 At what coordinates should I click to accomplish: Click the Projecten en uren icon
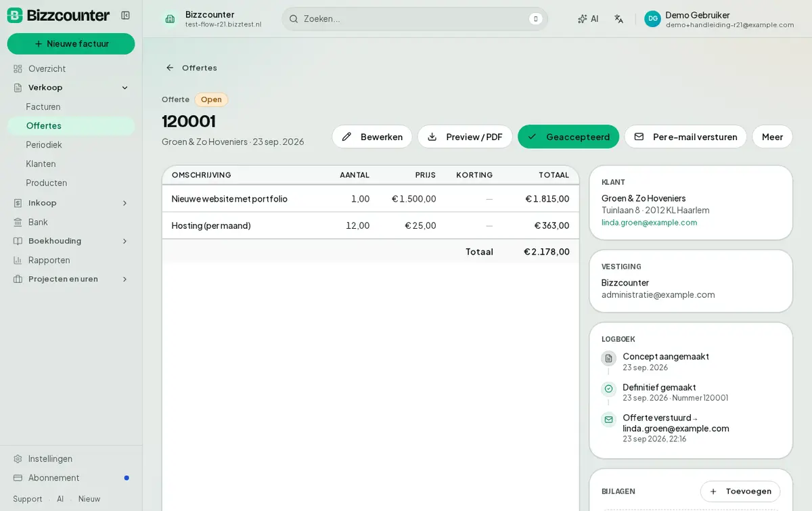(18, 279)
